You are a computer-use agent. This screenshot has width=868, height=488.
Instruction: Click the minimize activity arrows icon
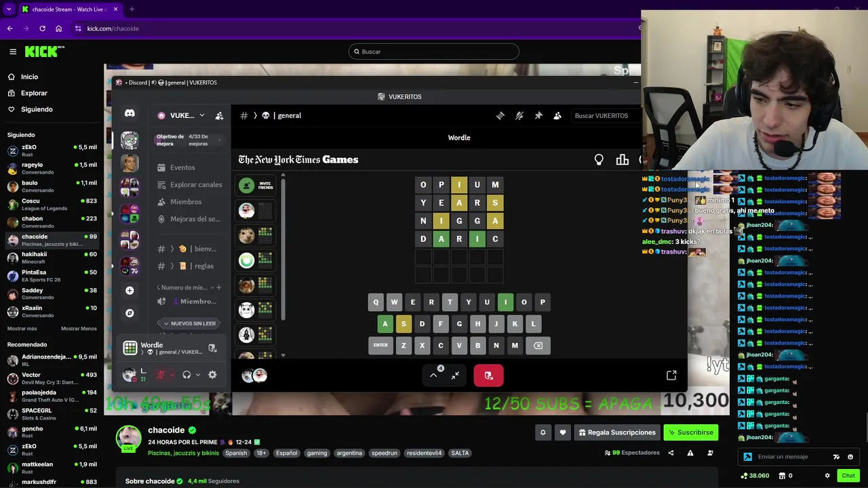[x=456, y=375]
